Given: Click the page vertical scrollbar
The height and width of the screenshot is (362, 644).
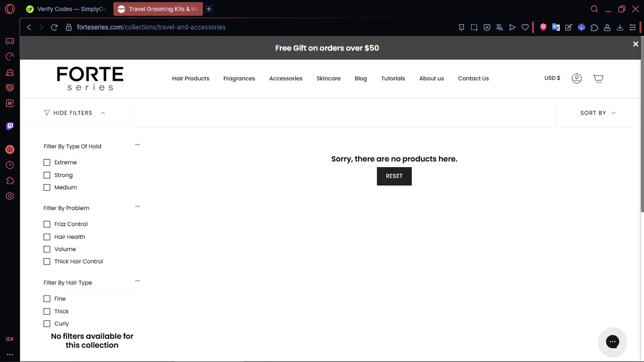Looking at the screenshot, I should point(642,125).
